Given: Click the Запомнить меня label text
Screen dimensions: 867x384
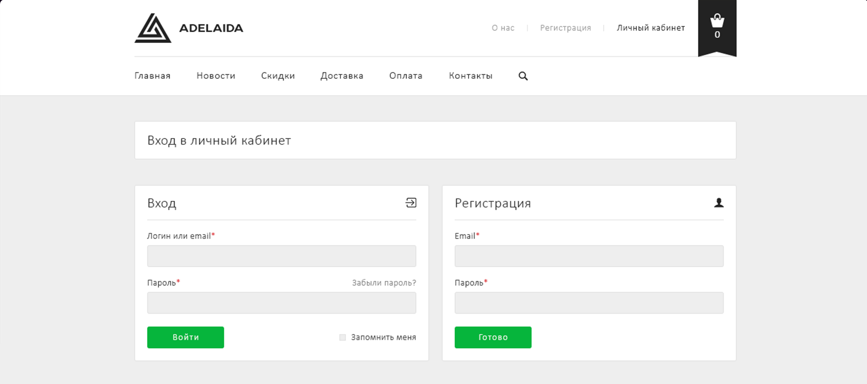Looking at the screenshot, I should point(383,338).
